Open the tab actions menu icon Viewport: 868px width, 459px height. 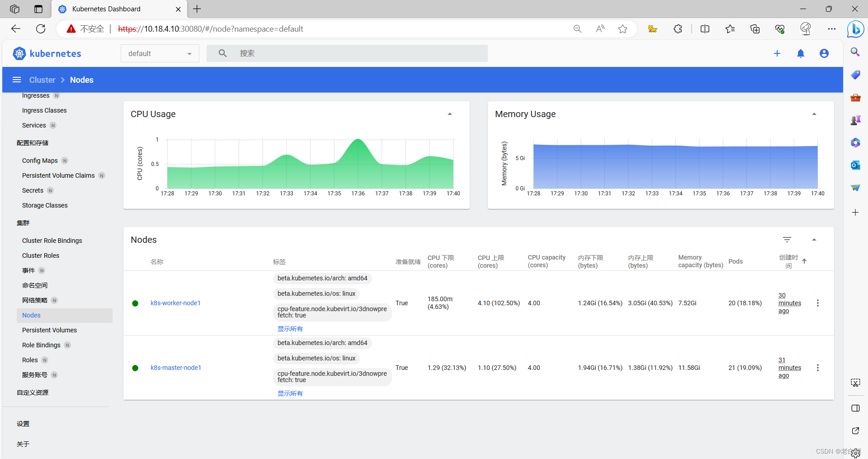(38, 9)
